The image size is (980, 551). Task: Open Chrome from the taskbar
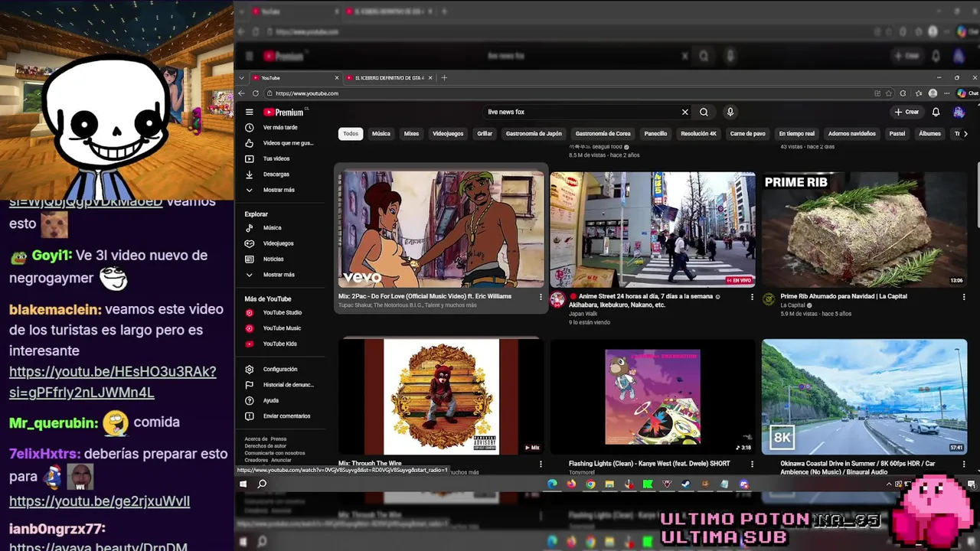590,484
